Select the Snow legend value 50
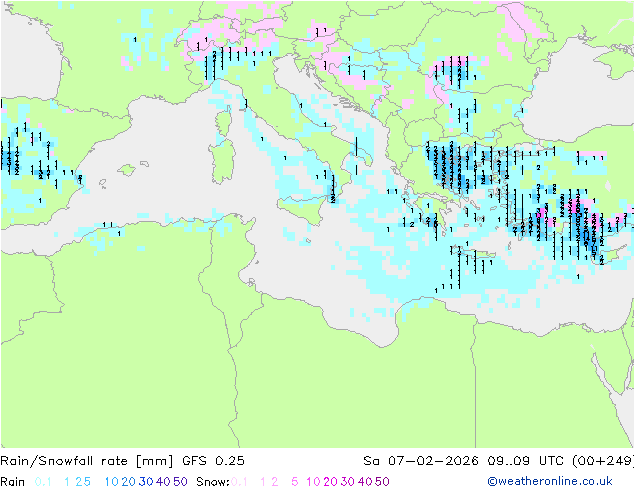The width and height of the screenshot is (634, 490). [x=382, y=482]
